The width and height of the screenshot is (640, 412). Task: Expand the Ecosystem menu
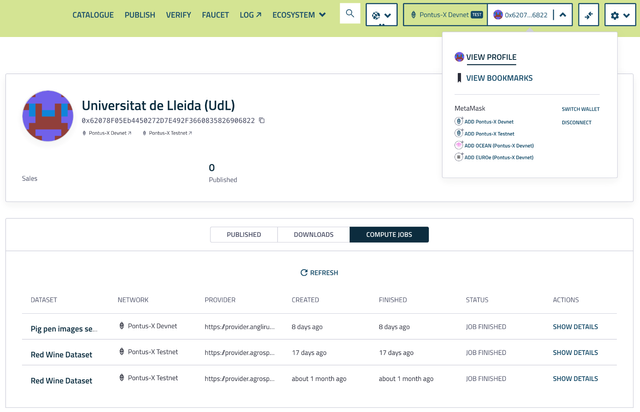pos(300,15)
